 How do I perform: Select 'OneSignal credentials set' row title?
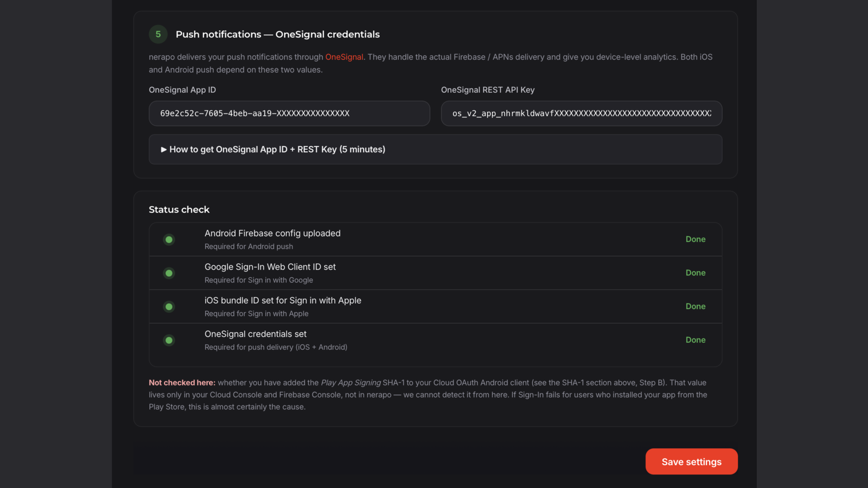[256, 334]
